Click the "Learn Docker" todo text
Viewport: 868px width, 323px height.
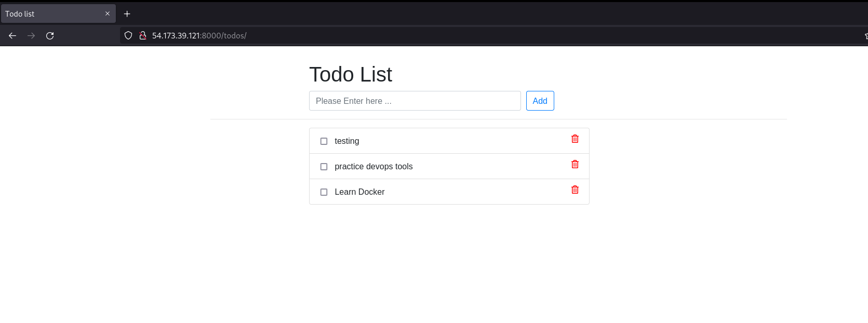pyautogui.click(x=359, y=192)
